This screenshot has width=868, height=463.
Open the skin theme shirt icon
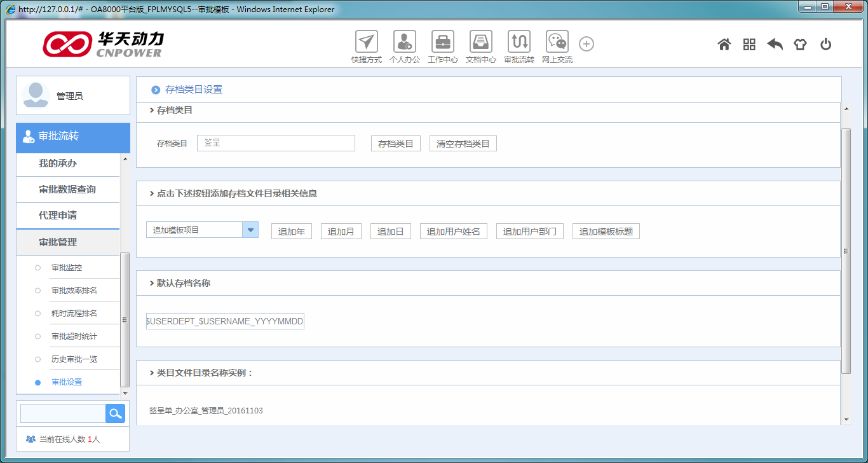[x=800, y=45]
